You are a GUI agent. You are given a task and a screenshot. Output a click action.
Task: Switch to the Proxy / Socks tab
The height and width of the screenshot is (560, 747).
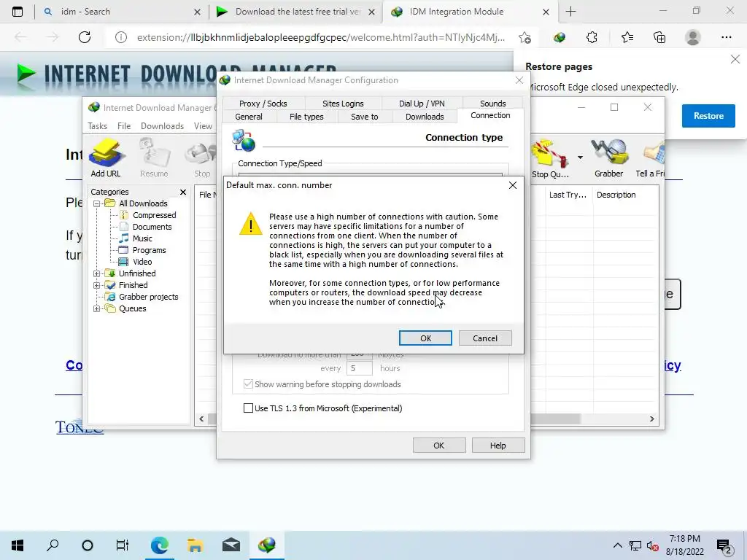(x=263, y=104)
